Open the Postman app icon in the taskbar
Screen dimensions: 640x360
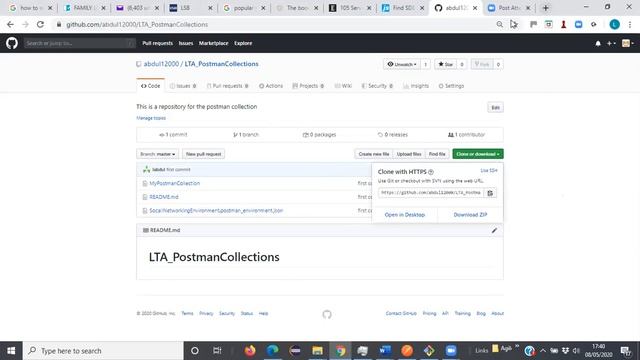[x=407, y=351]
